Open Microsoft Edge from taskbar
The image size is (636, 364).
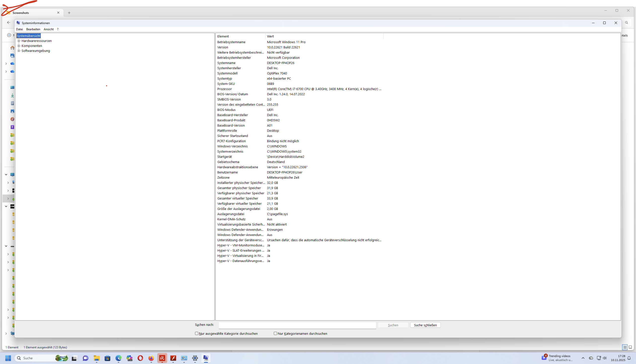tap(119, 358)
